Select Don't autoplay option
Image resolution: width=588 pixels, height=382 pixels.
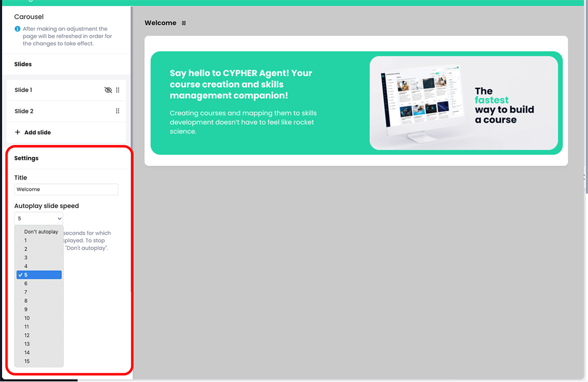coord(39,231)
